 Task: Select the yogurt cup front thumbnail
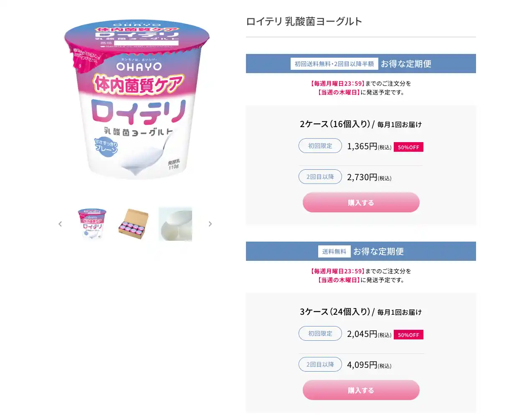coord(92,224)
